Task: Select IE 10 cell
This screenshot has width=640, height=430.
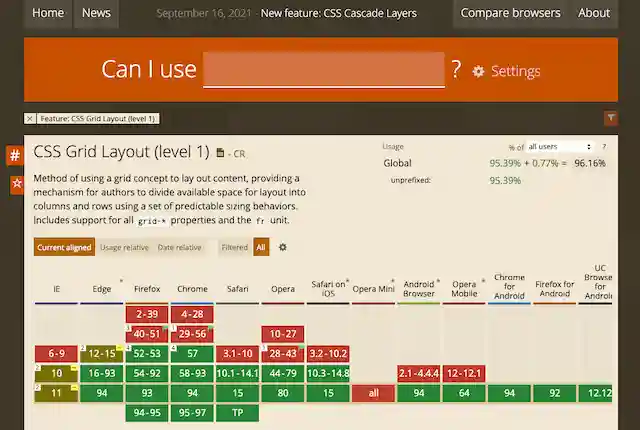Action: click(x=56, y=373)
